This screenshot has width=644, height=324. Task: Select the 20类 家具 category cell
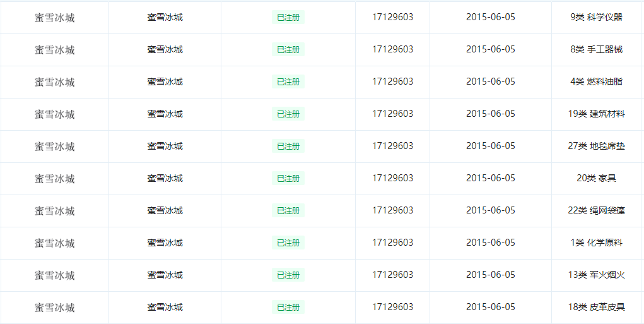tap(596, 178)
